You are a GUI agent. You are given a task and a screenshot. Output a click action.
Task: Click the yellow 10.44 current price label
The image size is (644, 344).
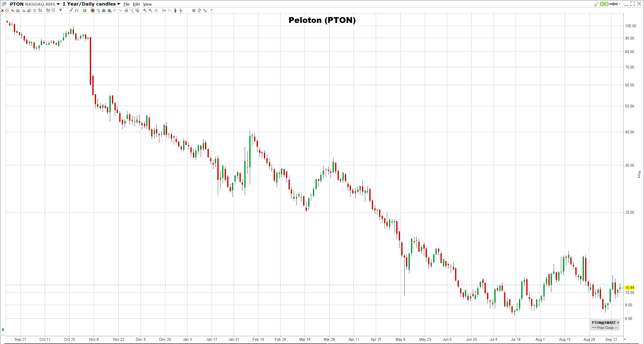[630, 287]
